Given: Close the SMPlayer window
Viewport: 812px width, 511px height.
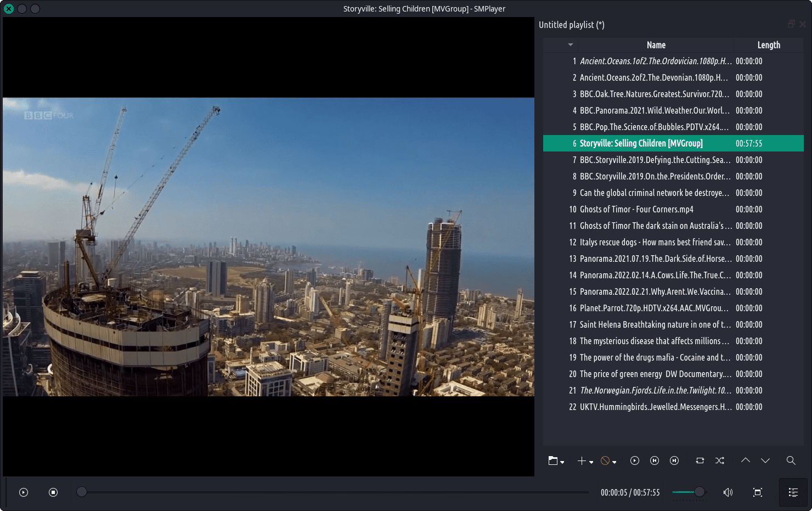Looking at the screenshot, I should [x=9, y=9].
